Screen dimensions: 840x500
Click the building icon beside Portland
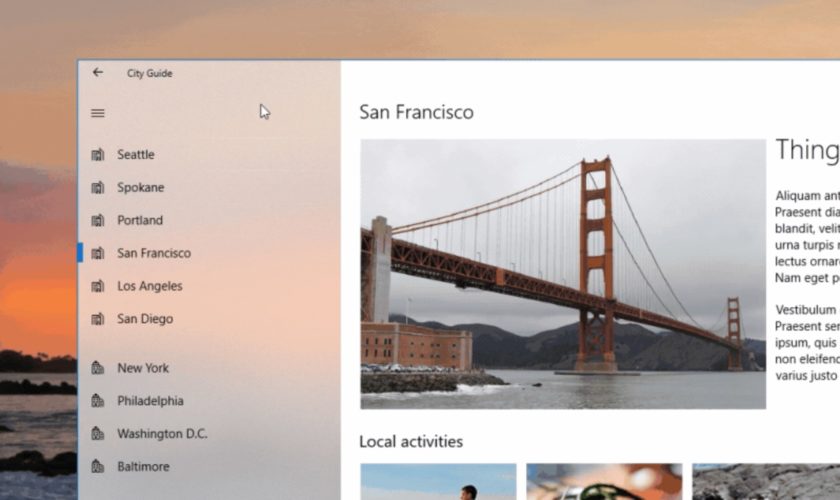click(98, 220)
